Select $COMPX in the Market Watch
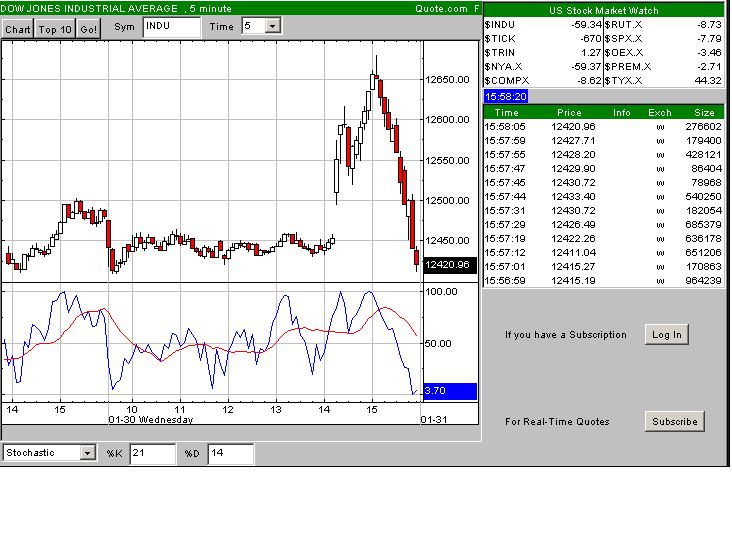Viewport: 732px width, 550px height. pos(505,79)
